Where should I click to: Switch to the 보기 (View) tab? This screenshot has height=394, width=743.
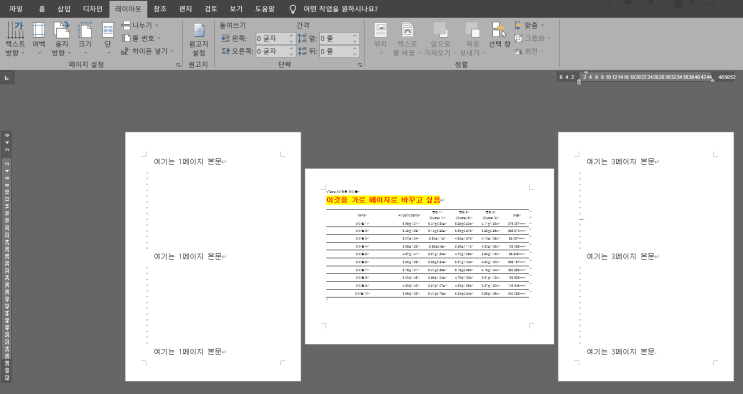pos(236,9)
